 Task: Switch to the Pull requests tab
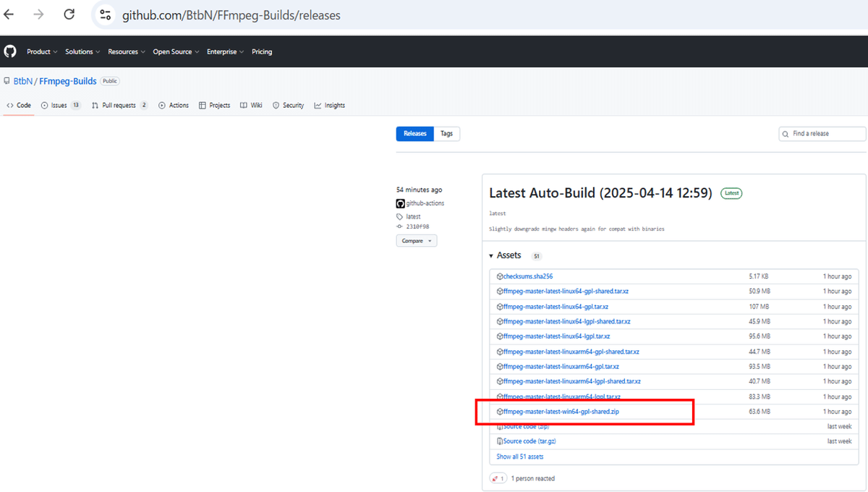[x=119, y=106]
